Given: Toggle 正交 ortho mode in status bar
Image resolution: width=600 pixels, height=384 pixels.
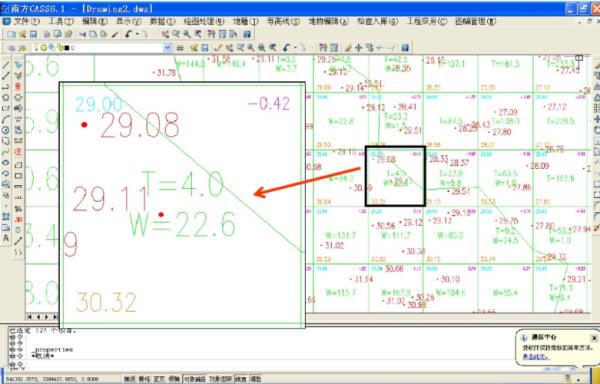Looking at the screenshot, I should click(159, 379).
